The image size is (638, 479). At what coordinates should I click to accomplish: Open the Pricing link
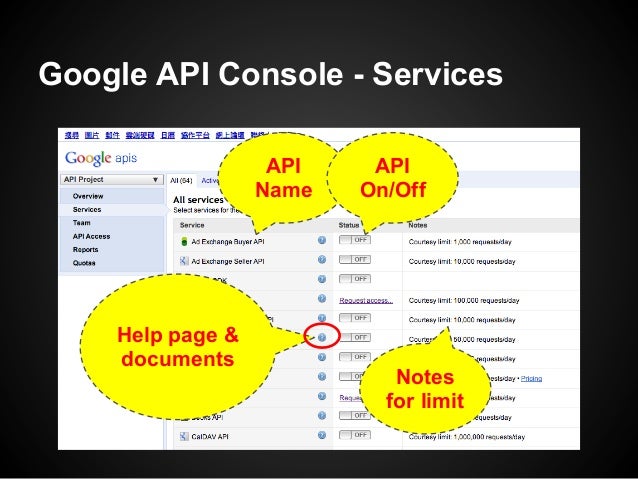tap(531, 378)
